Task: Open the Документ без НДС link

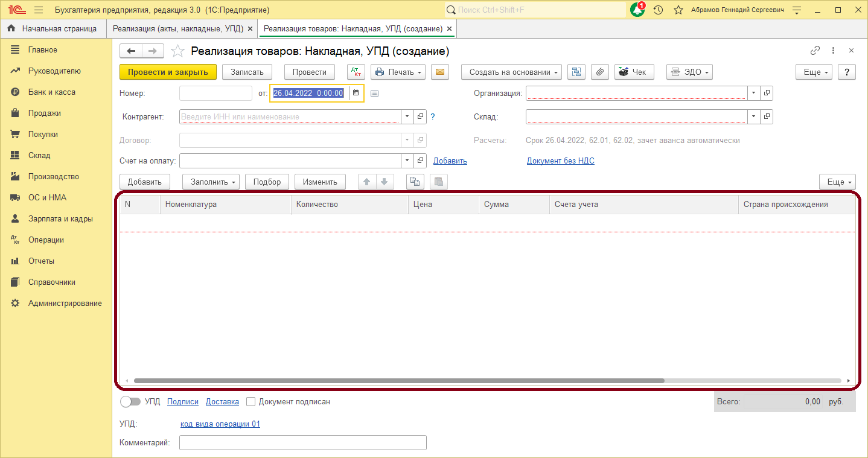Action: tap(560, 161)
